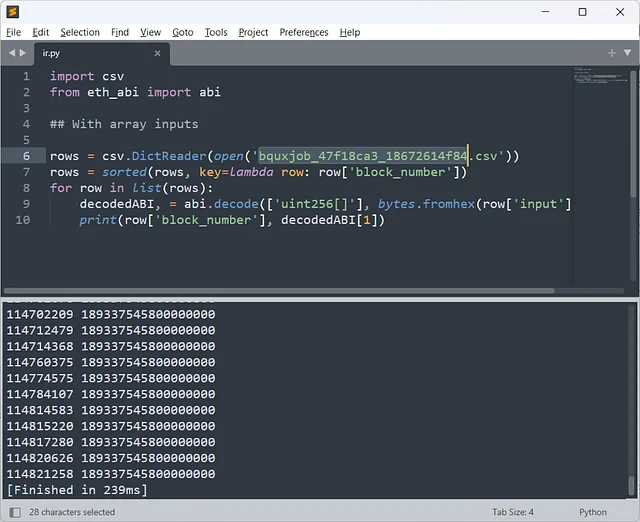The image size is (640, 522).
Task: Open the Selection menu
Action: click(x=80, y=32)
